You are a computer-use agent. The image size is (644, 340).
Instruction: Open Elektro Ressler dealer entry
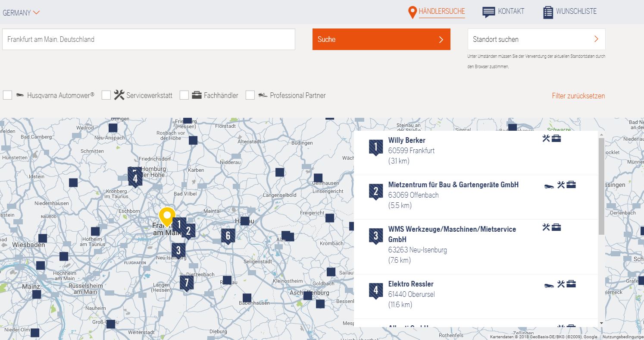476,296
